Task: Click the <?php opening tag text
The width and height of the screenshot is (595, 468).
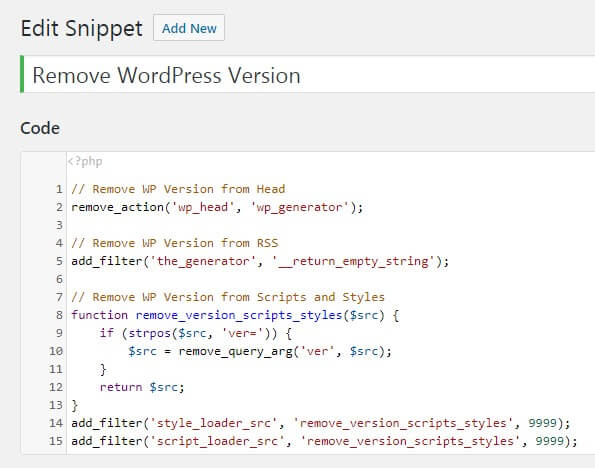Action: tap(85, 161)
